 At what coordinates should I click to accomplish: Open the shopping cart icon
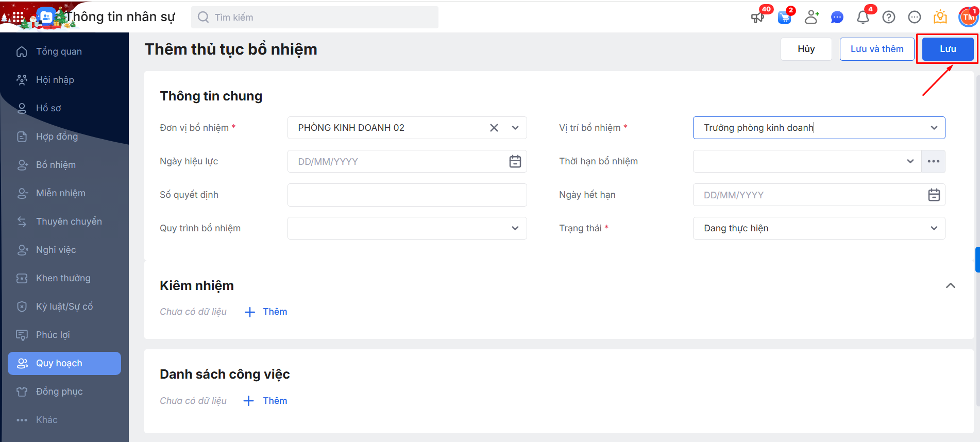pyautogui.click(x=784, y=18)
